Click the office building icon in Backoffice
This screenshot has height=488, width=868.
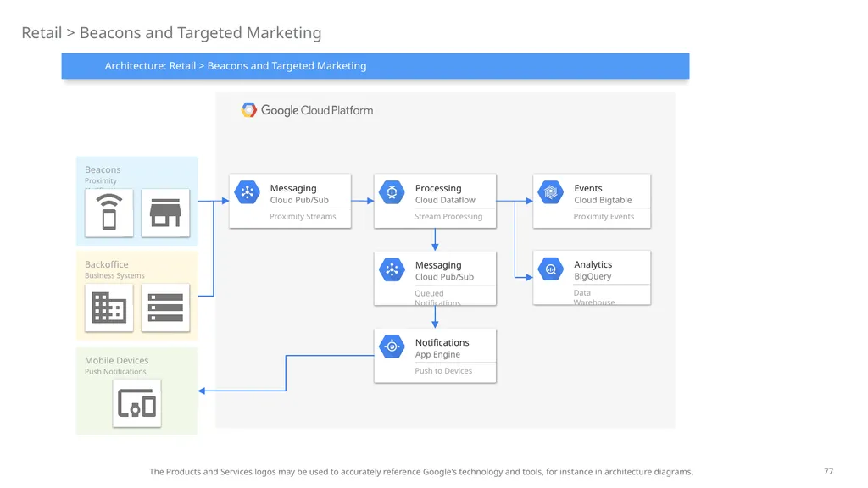click(x=109, y=308)
